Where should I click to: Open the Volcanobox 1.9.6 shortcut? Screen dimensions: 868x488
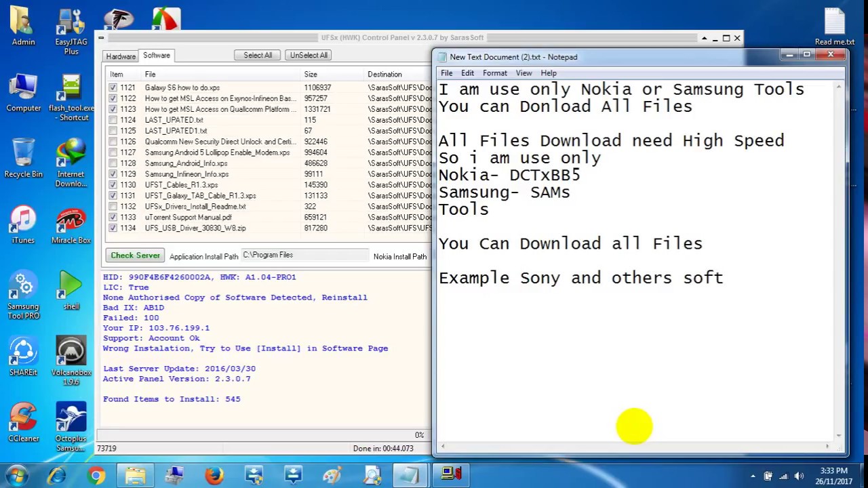click(71, 361)
